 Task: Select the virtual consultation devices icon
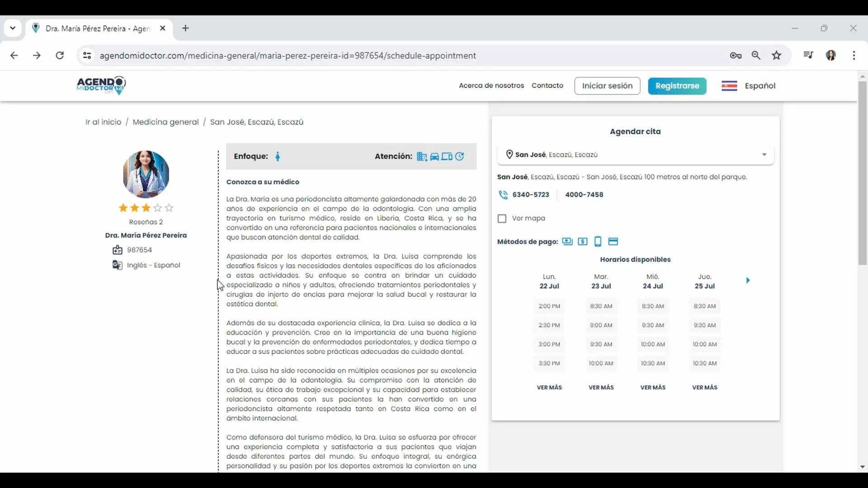coord(447,156)
